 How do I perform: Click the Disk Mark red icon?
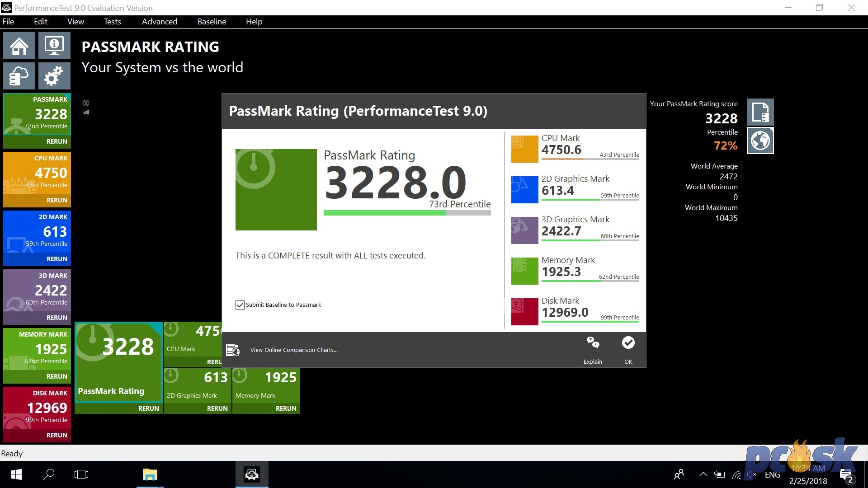point(524,311)
